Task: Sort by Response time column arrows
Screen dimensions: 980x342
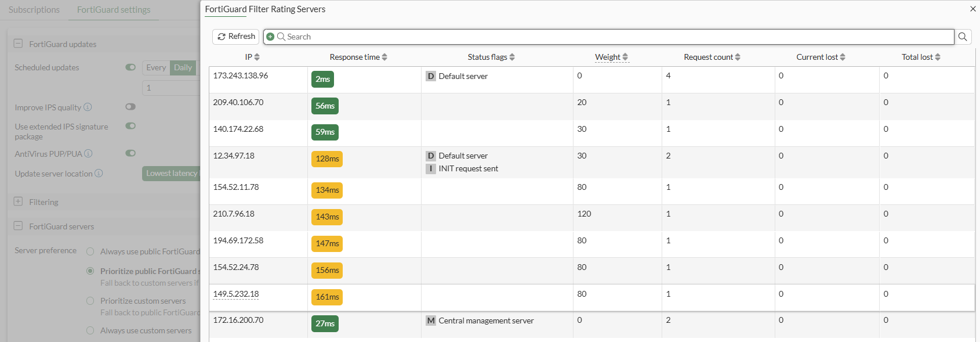Action: click(384, 57)
